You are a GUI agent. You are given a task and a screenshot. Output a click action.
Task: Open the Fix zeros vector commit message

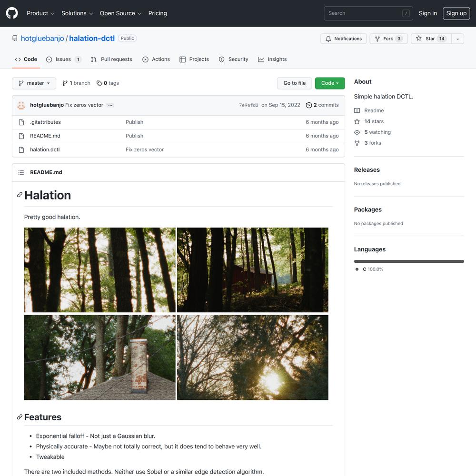pyautogui.click(x=84, y=105)
